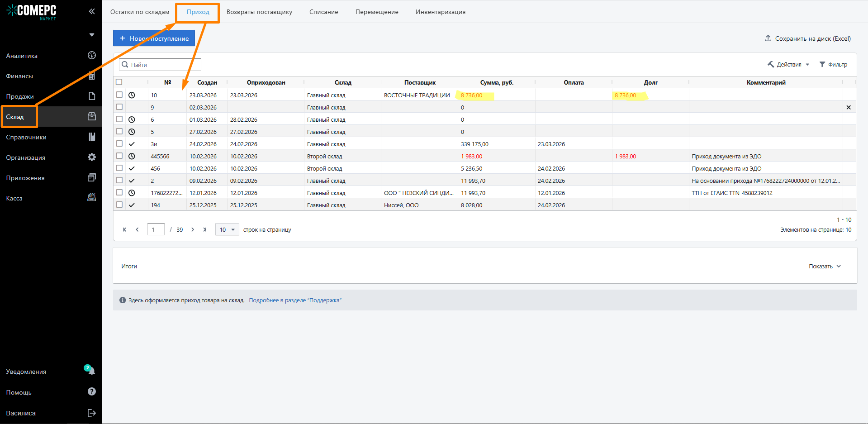Click the Касса cash register icon
The image size is (868, 424).
tap(92, 197)
